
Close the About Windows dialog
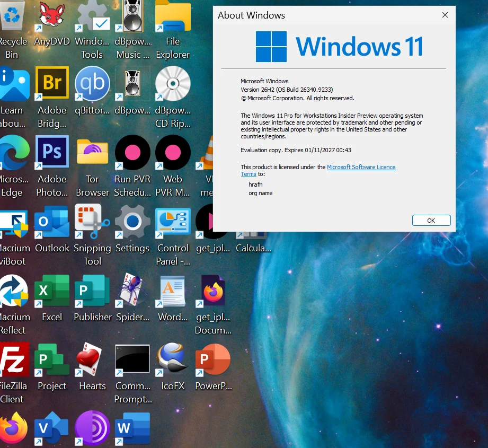(445, 15)
